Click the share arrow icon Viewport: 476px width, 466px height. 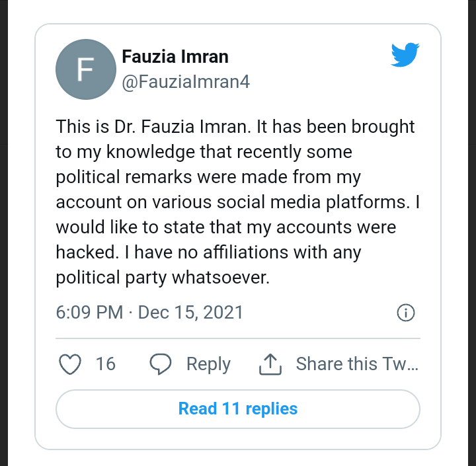coord(270,364)
